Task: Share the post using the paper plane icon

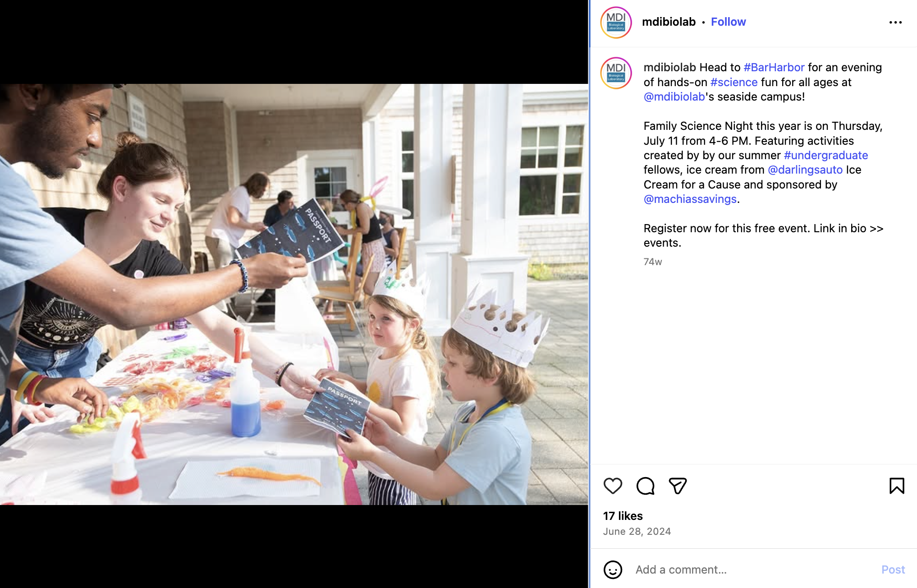Action: [678, 486]
